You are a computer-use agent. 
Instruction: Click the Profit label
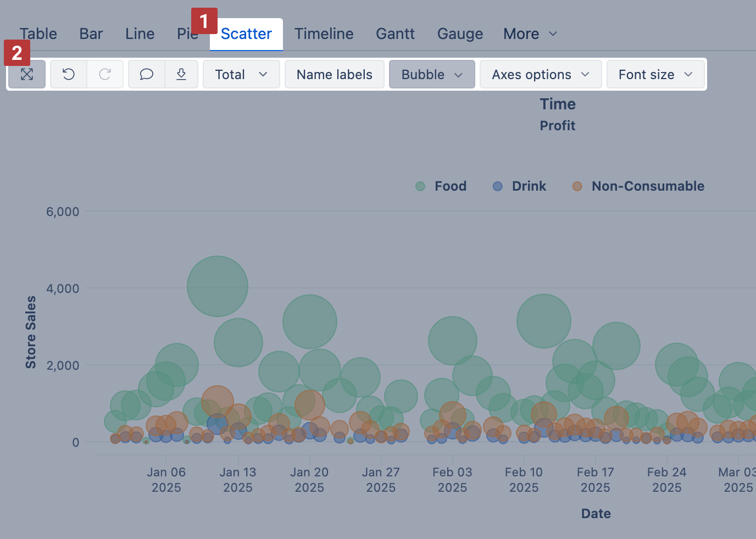pos(558,126)
